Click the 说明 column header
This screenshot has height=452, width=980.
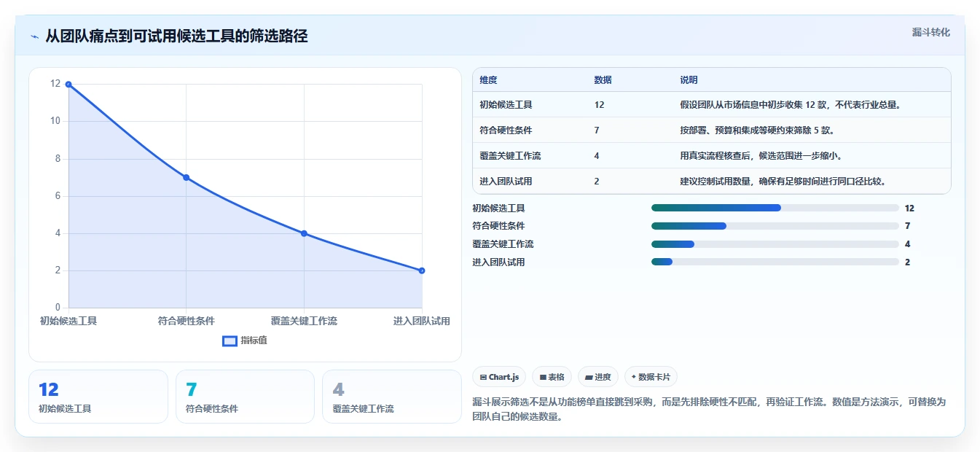tap(689, 80)
